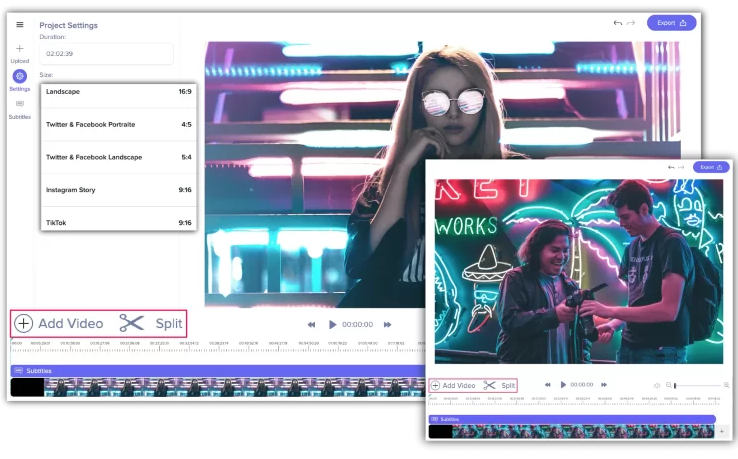Click Undo arrow in the large editor window
This screenshot has height=459, width=738.
[618, 23]
